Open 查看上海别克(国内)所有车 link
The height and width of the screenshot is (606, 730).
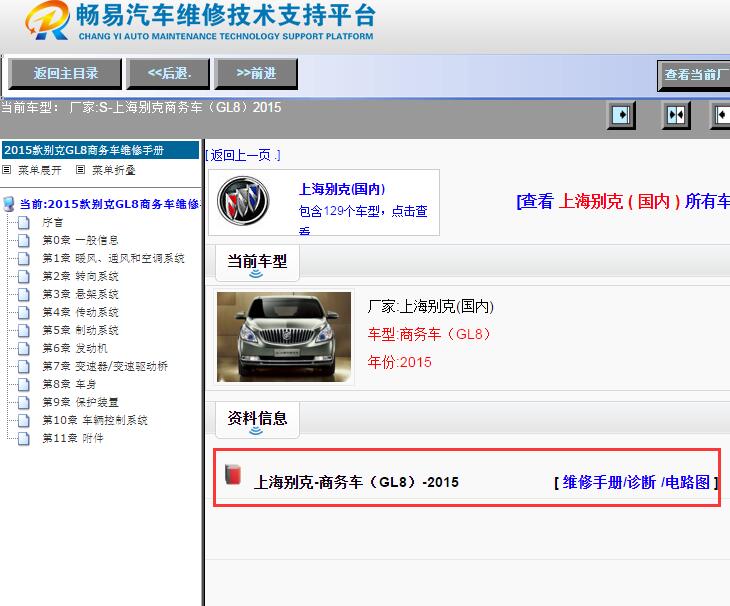tap(623, 202)
